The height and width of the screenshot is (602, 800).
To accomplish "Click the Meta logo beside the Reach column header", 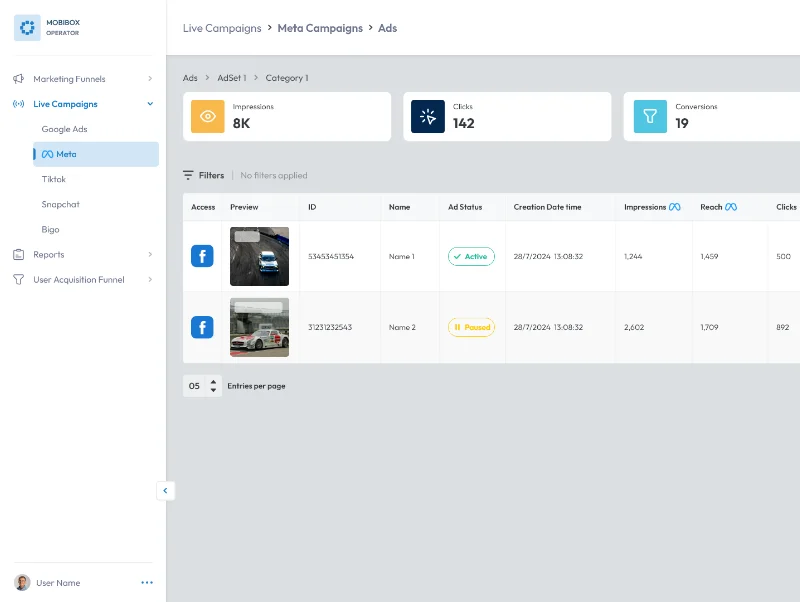I will tap(733, 207).
